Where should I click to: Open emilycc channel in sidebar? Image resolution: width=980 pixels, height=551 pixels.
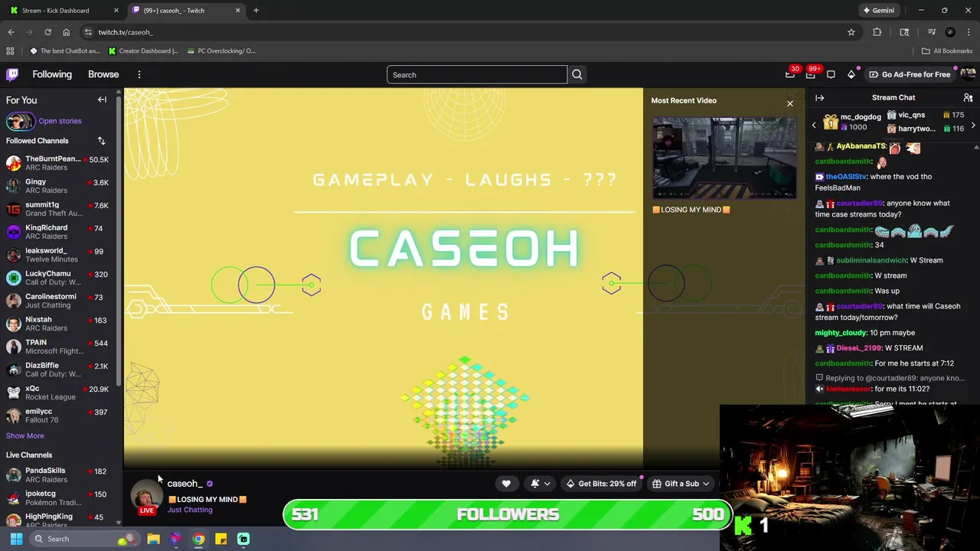(x=58, y=416)
